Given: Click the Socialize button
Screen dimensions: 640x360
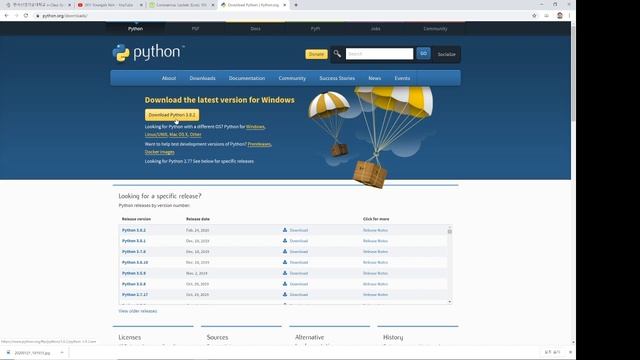Looking at the screenshot, I should 447,54.
